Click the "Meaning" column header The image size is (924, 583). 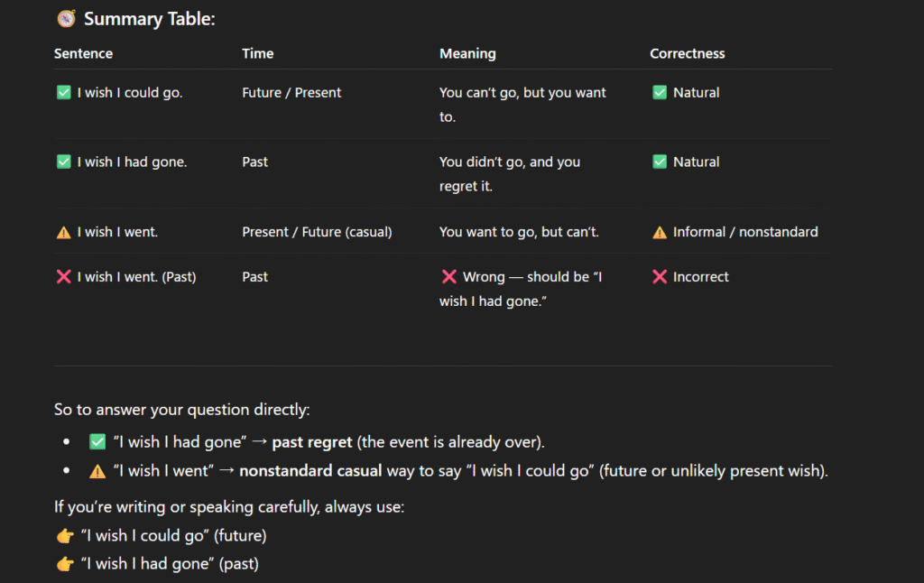tap(467, 53)
